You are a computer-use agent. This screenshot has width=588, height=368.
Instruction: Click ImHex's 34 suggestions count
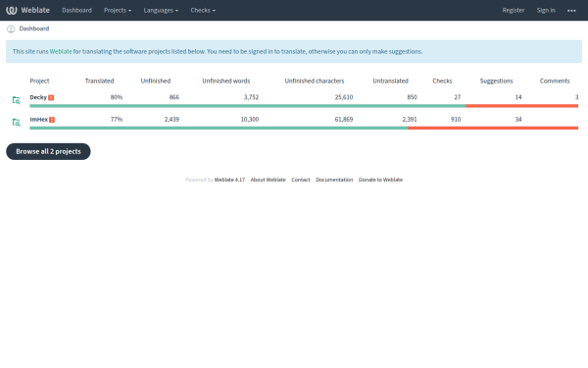[x=518, y=120]
